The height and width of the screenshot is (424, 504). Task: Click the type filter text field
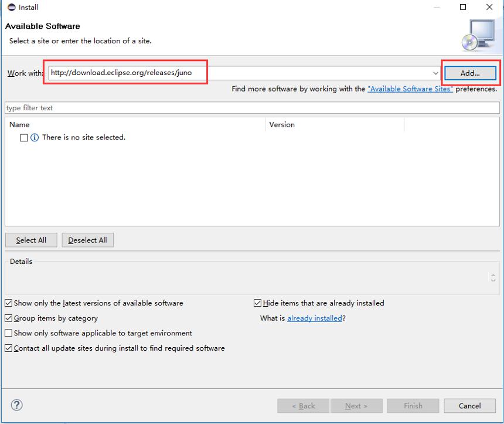pos(253,108)
